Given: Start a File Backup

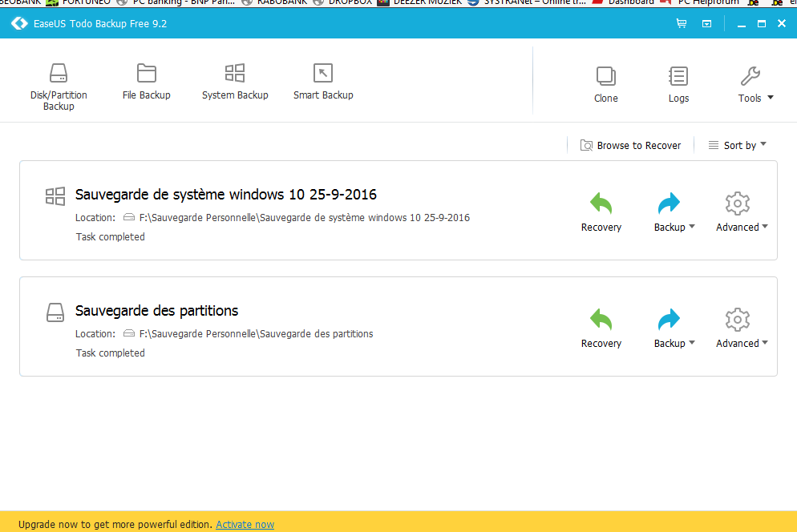Looking at the screenshot, I should (147, 81).
